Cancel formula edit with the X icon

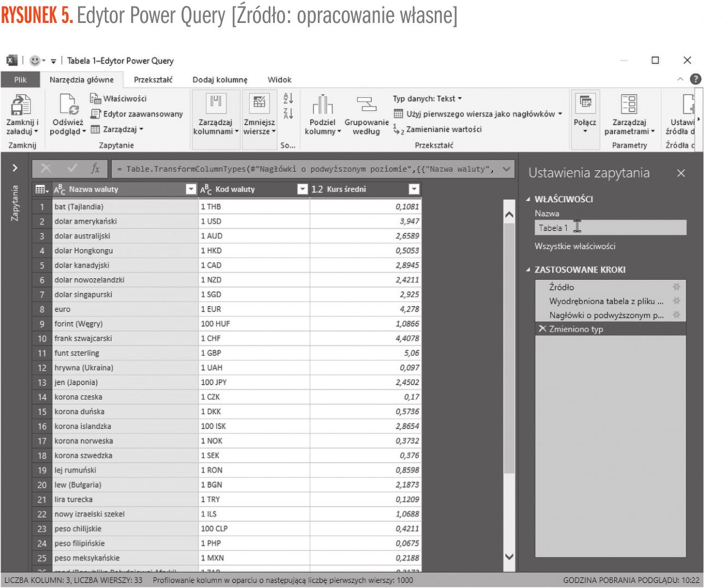tap(46, 168)
